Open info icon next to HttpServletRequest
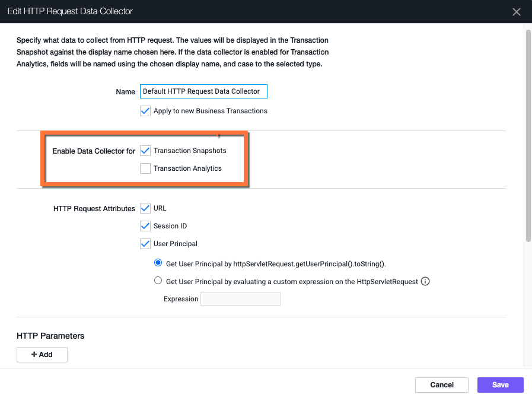 (425, 281)
